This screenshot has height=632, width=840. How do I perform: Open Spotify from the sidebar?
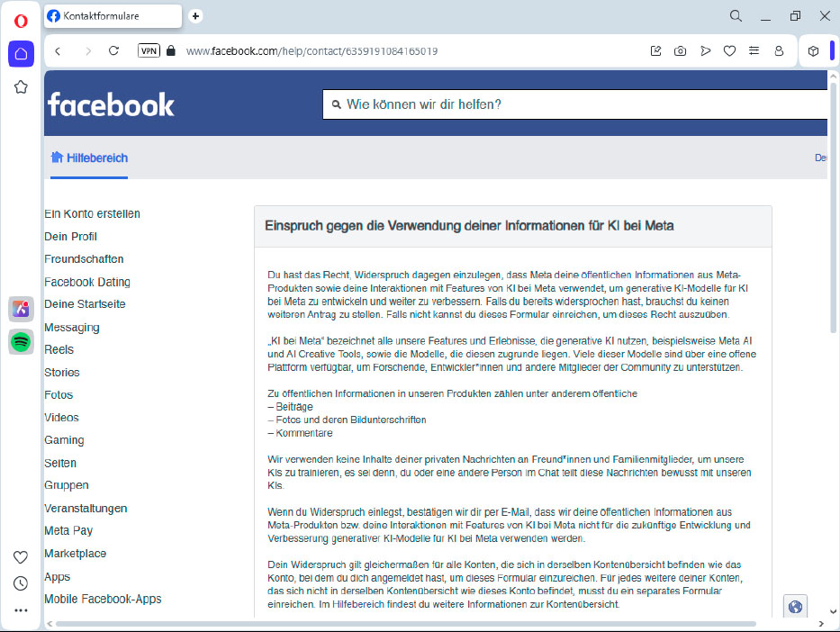pos(21,342)
